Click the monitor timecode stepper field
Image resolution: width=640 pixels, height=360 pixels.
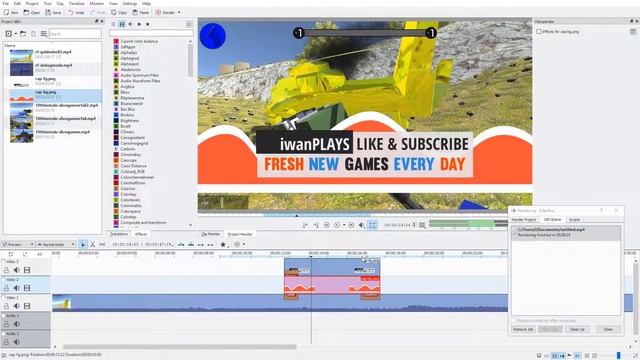pyautogui.click(x=400, y=225)
